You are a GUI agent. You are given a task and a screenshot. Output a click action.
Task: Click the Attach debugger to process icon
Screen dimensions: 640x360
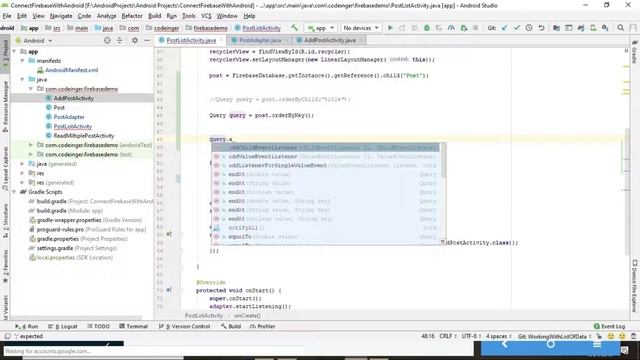(463, 28)
